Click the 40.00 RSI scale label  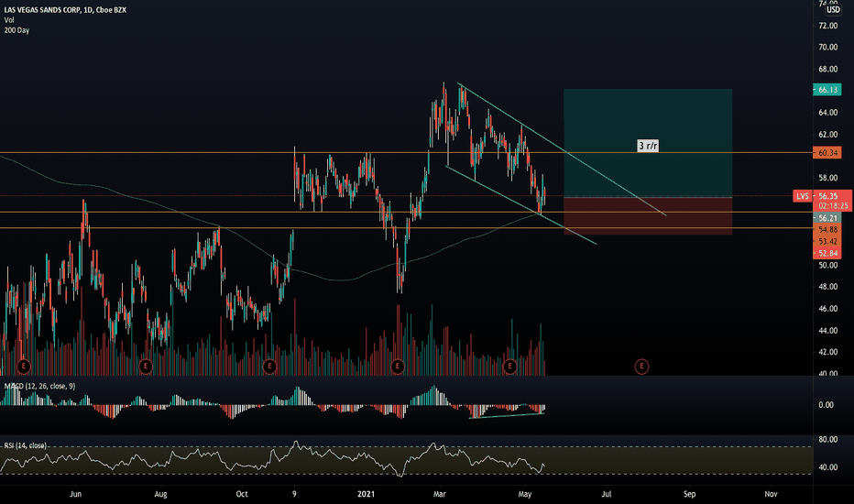827,467
